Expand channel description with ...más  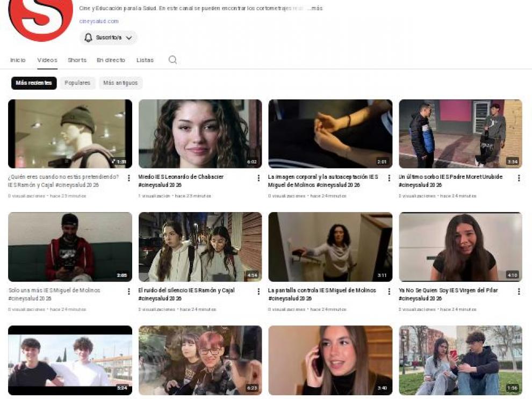[315, 9]
